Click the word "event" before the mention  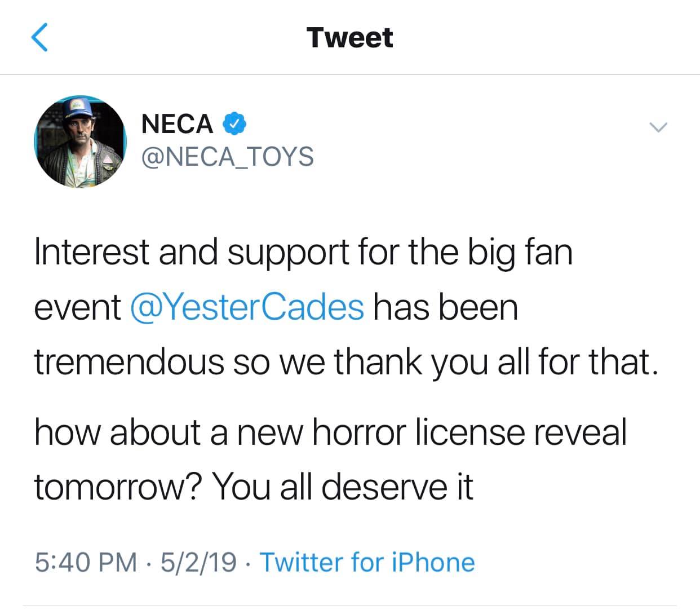point(77,308)
